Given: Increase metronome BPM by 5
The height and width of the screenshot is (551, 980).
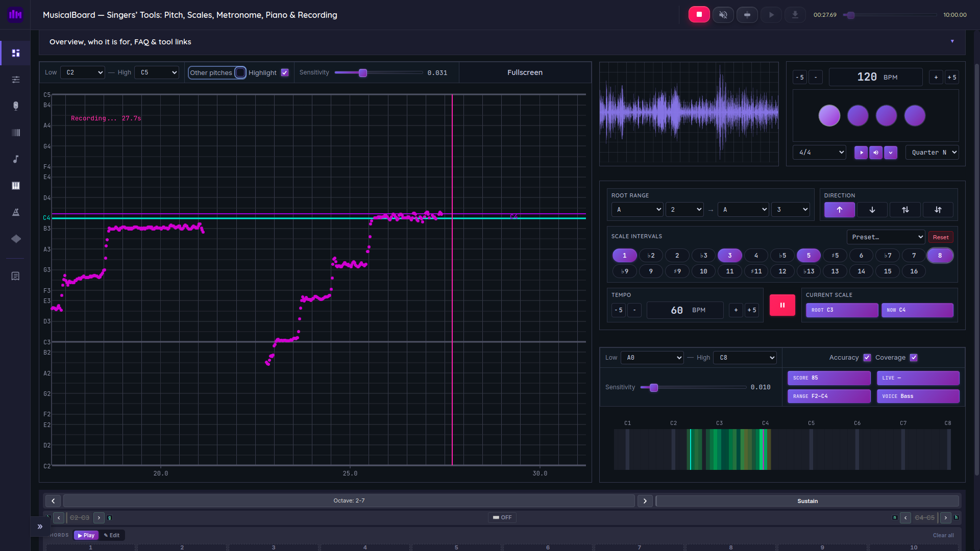Looking at the screenshot, I should pyautogui.click(x=952, y=78).
